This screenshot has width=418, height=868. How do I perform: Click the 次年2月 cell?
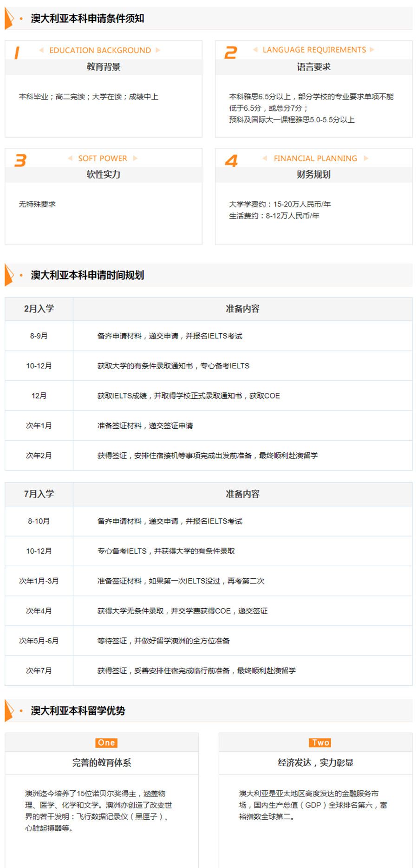[x=39, y=456]
